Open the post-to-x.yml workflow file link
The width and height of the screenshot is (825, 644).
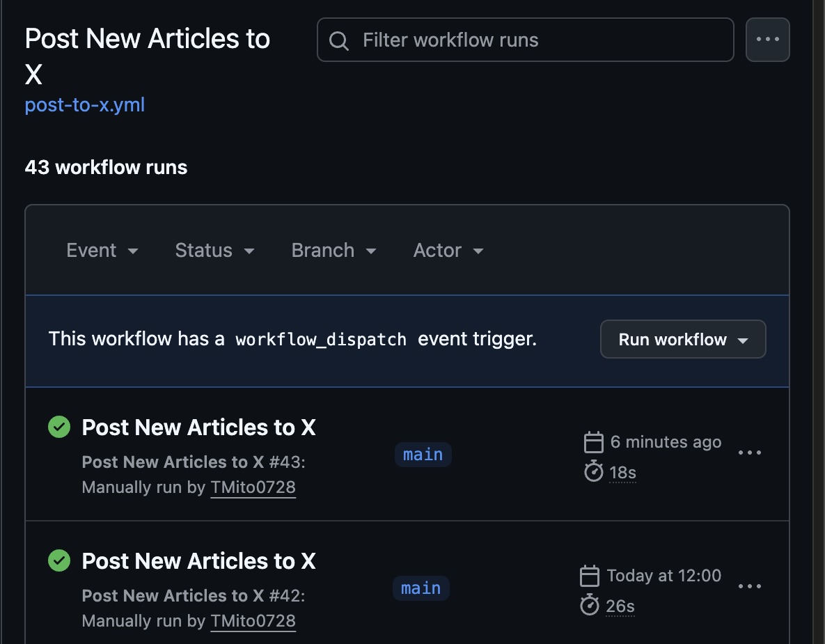85,104
